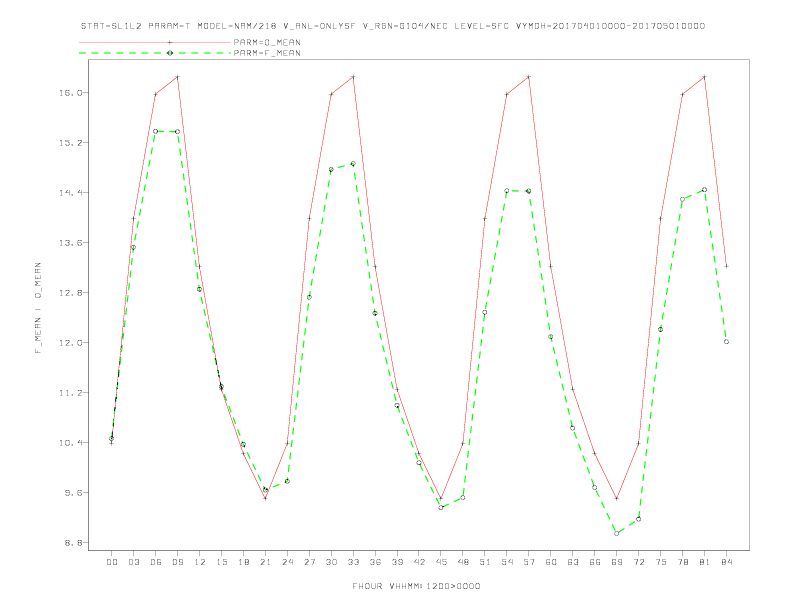Click x-axis tick label 30
792x612 pixels.
[331, 562]
